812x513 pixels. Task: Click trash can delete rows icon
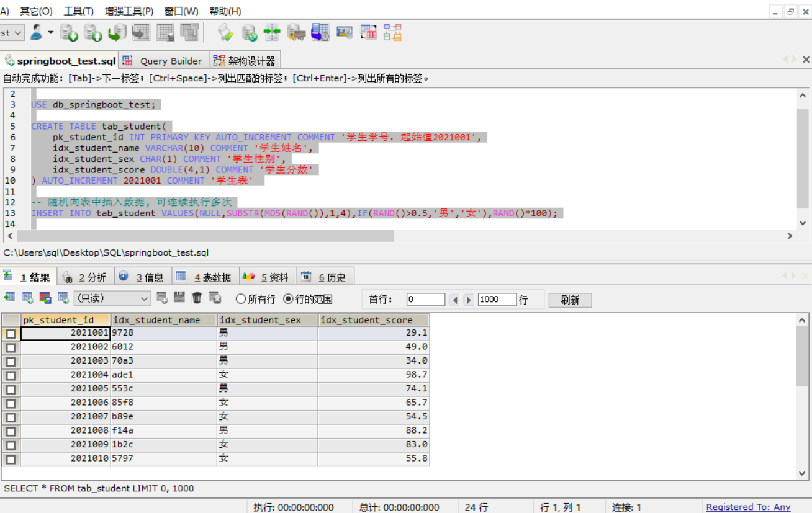(x=197, y=298)
